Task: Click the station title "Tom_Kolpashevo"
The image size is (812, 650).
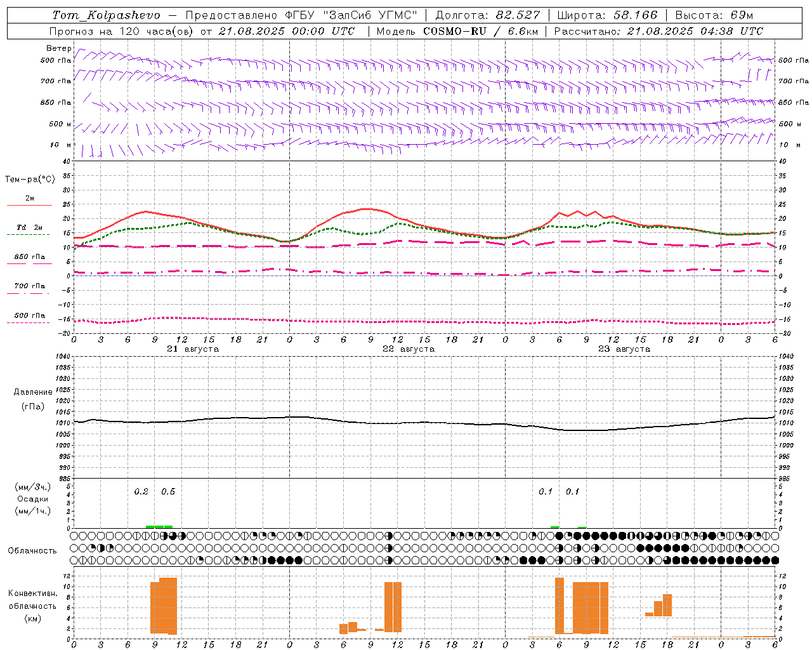Action: click(106, 15)
